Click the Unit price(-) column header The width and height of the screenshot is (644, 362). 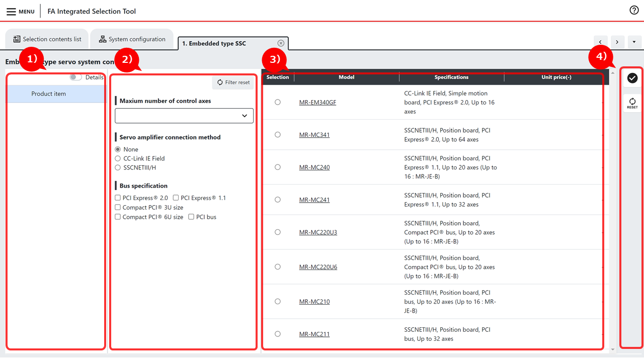(556, 77)
